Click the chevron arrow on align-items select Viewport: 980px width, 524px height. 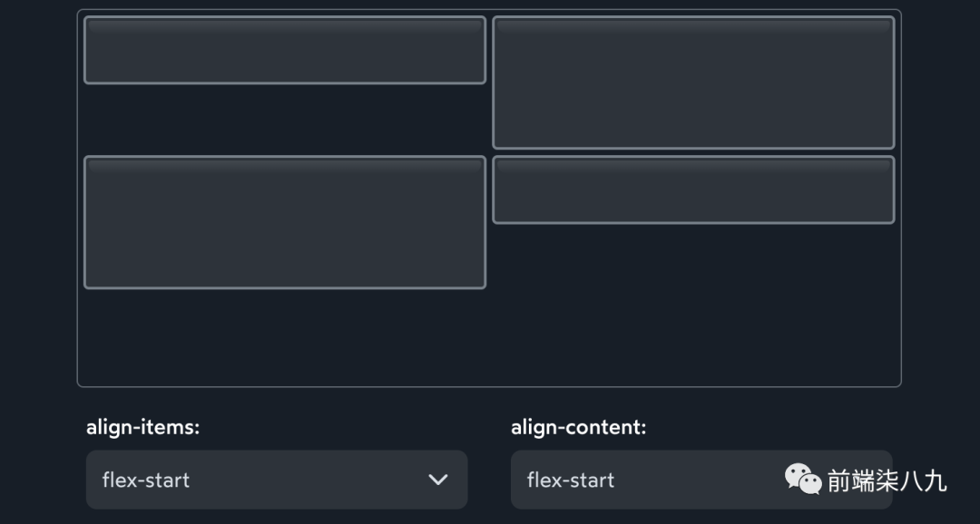pyautogui.click(x=438, y=480)
